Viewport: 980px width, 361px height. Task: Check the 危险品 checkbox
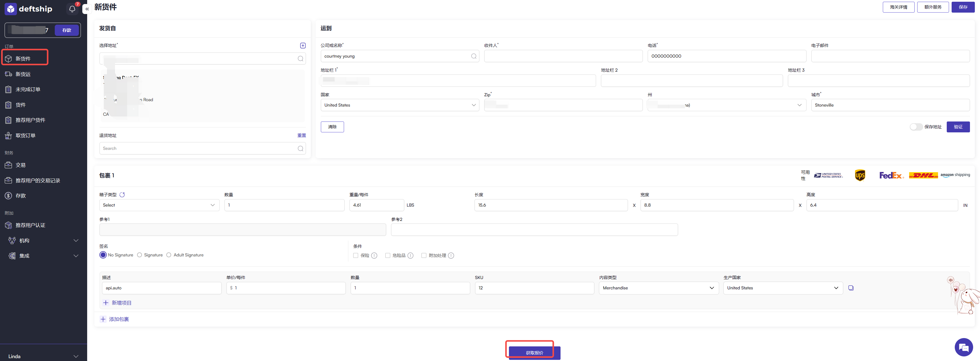coord(388,255)
